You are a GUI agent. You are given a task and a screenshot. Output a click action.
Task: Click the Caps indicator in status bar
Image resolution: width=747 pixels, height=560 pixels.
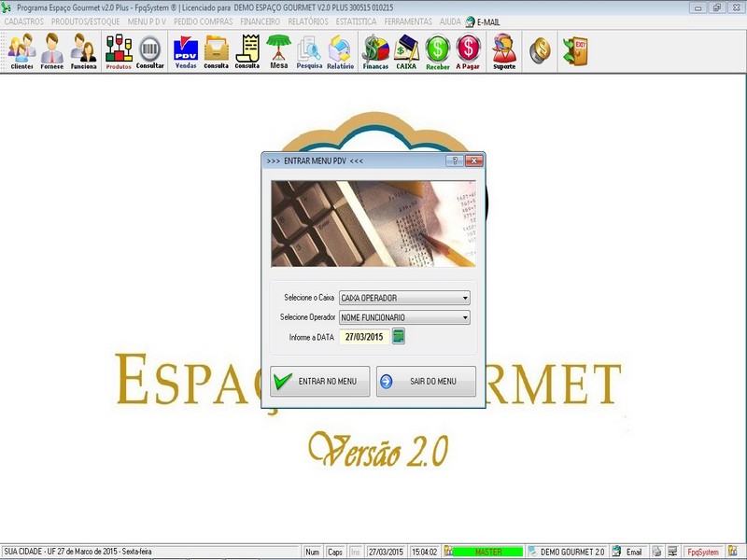pos(335,552)
